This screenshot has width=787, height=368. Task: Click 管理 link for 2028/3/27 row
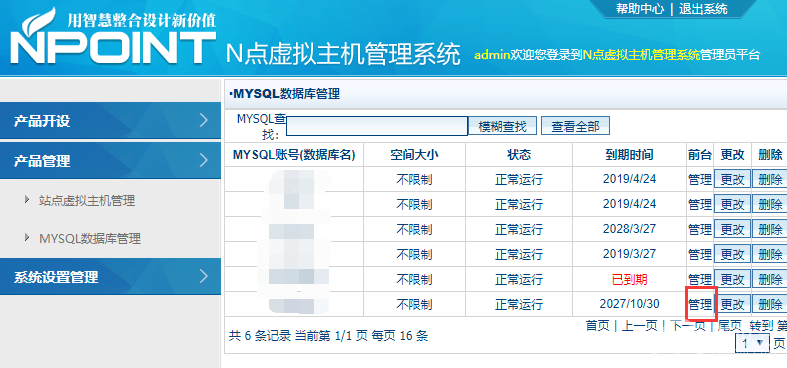[x=700, y=229]
